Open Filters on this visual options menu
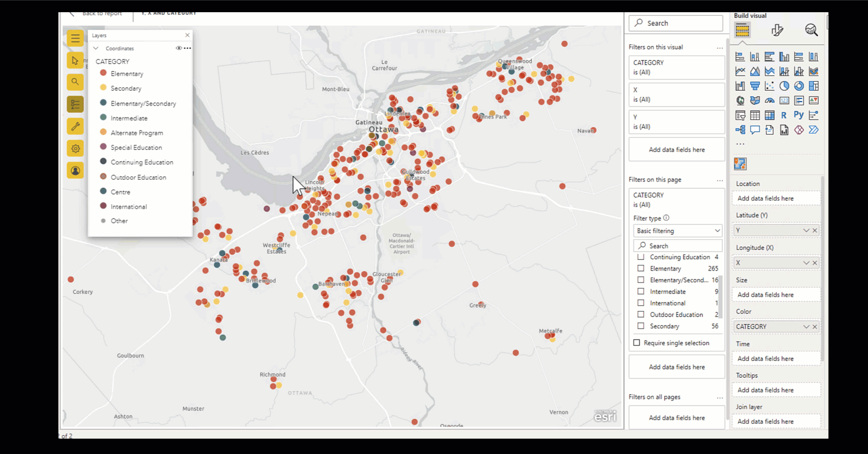Image resolution: width=868 pixels, height=454 pixels. (x=720, y=47)
